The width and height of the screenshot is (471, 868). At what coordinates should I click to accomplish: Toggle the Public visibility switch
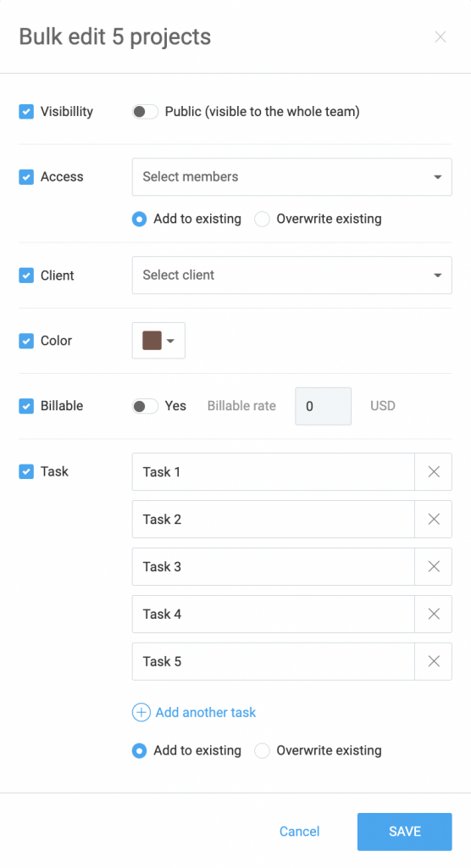(x=145, y=112)
